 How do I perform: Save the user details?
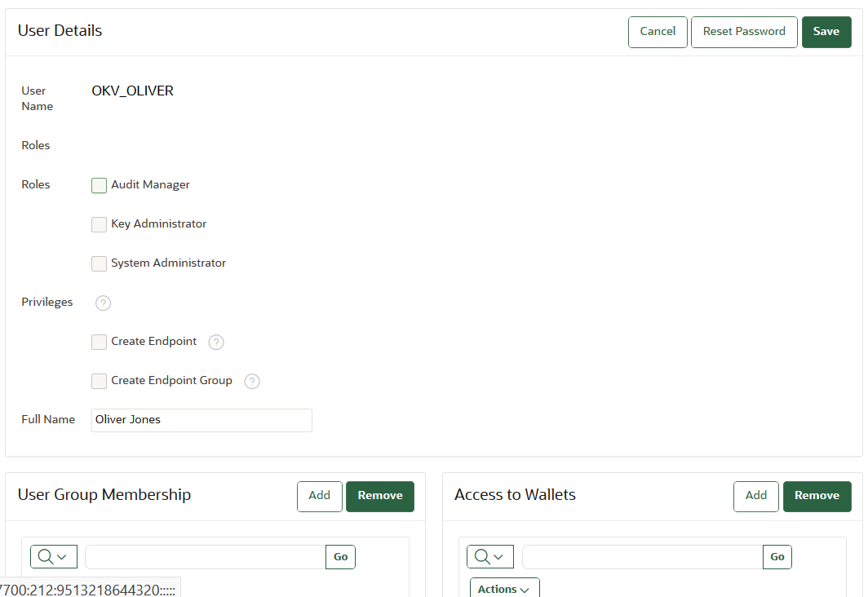tap(826, 32)
